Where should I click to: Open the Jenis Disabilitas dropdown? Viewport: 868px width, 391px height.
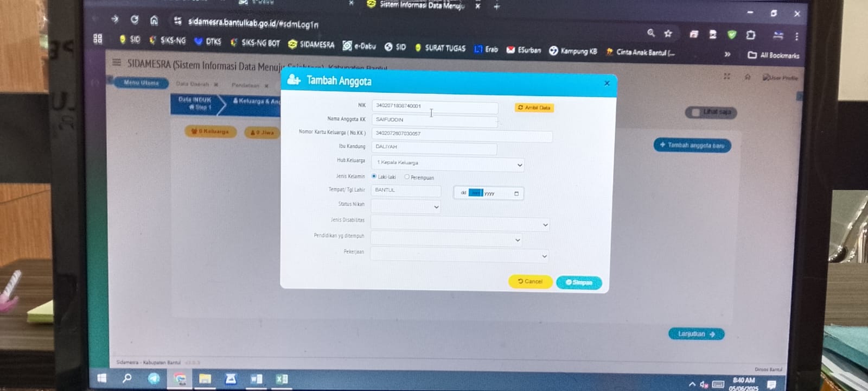(x=460, y=224)
